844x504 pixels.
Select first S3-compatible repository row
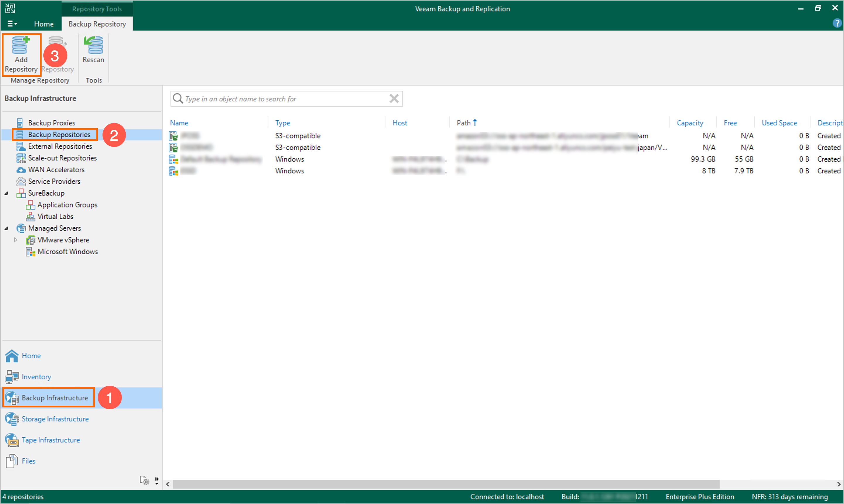pyautogui.click(x=505, y=136)
